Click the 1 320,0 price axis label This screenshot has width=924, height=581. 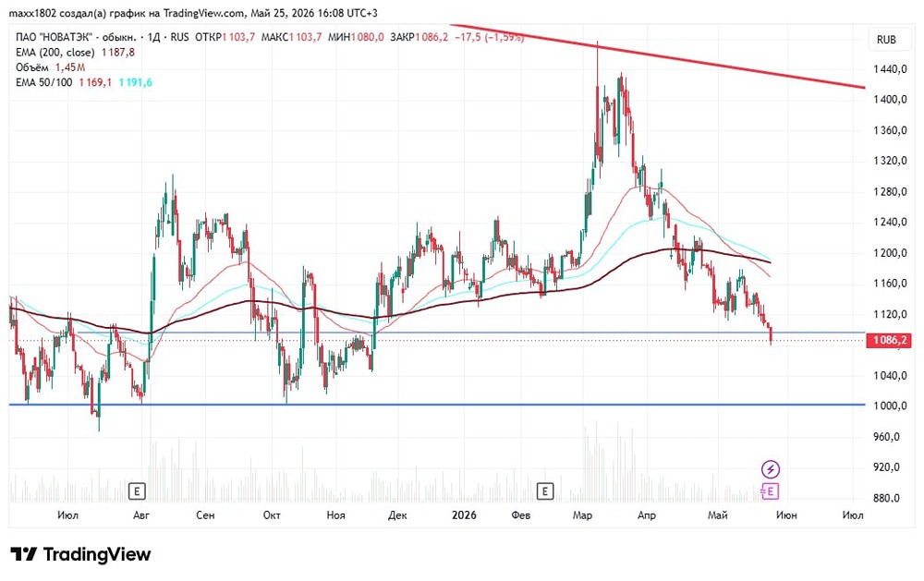[890, 161]
